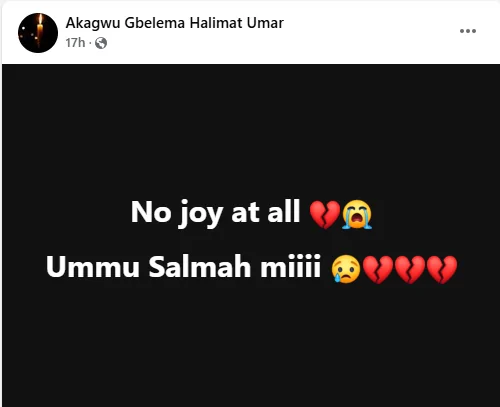500x407 pixels.
Task: Click the globe Public audience icon
Action: click(101, 43)
